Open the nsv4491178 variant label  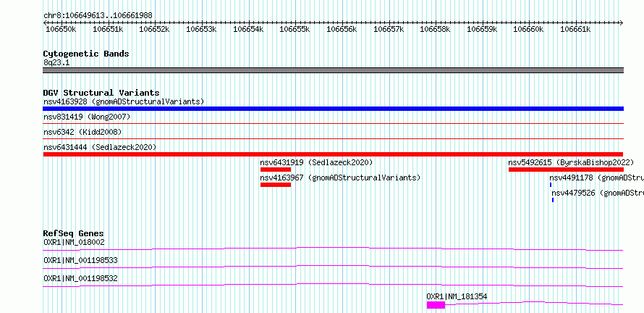pyautogui.click(x=597, y=178)
